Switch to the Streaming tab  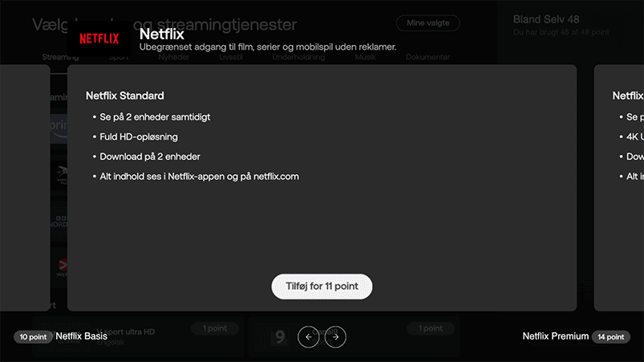(x=60, y=58)
